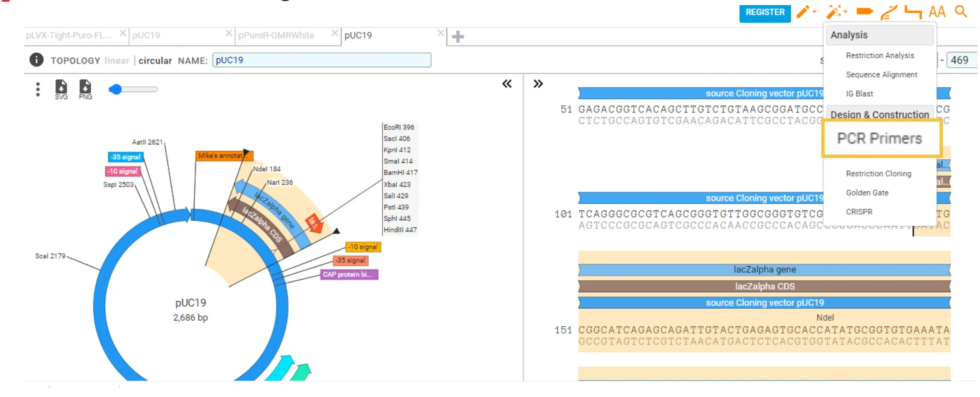Screen dimensions: 980x397
Task: Switch to the pPuroR-GMRWhite tab
Action: click(x=276, y=35)
